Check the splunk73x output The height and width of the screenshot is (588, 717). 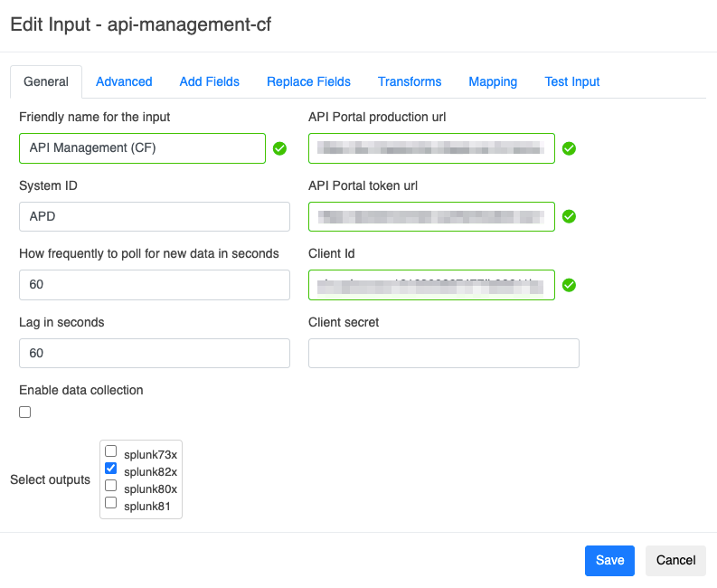click(111, 451)
